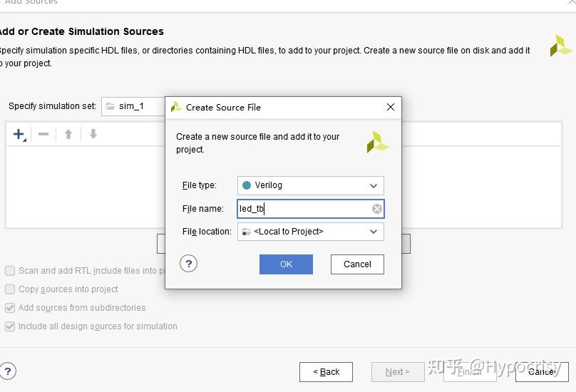Go Back to the previous wizard step
576x392 pixels.
326,371
